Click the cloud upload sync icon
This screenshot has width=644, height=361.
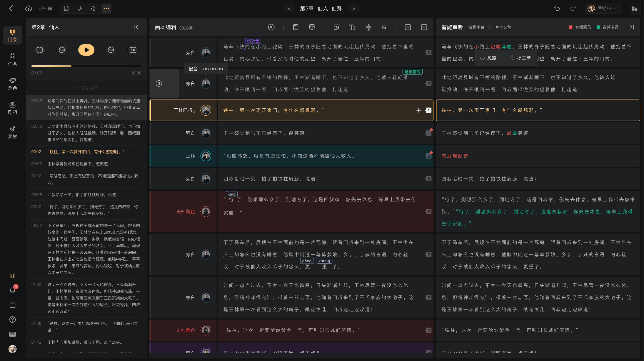point(28,8)
